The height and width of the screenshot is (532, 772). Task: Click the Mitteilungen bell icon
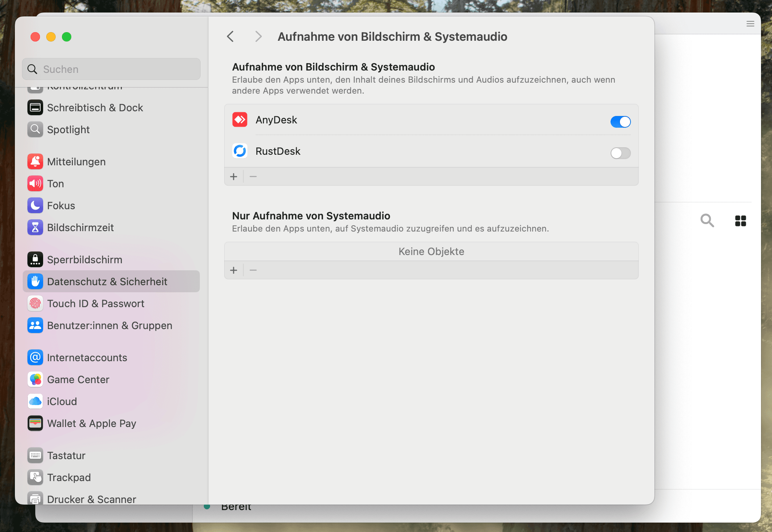[35, 161]
